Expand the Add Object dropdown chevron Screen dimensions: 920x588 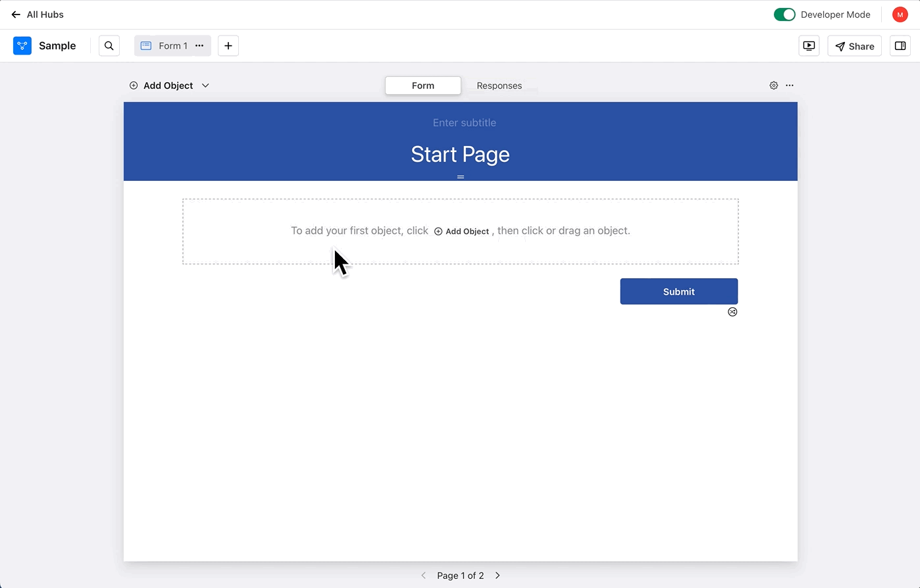pos(205,86)
